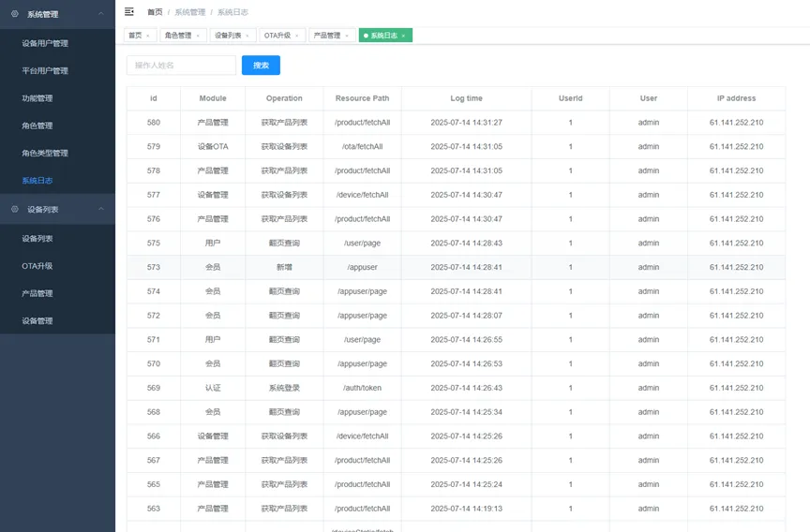Viewport: 810px width, 532px height.
Task: Click the 设备列表 gear icon in sidebar
Action: [x=14, y=209]
